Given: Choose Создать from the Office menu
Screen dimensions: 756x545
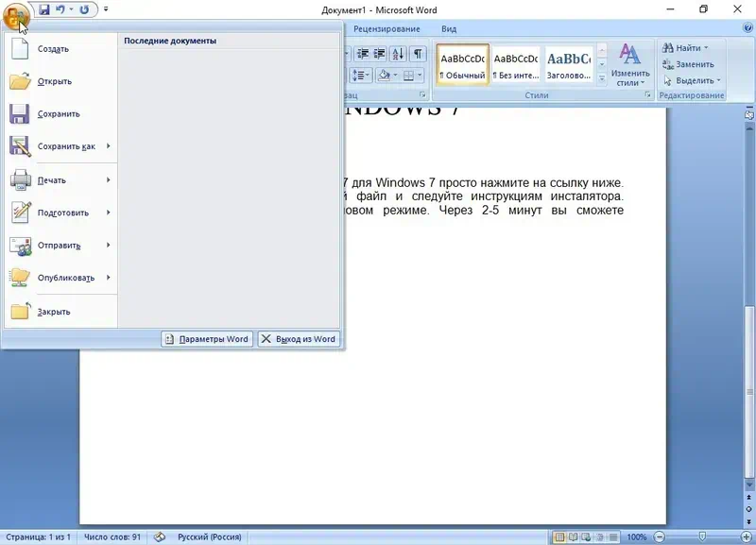Looking at the screenshot, I should tap(60, 49).
